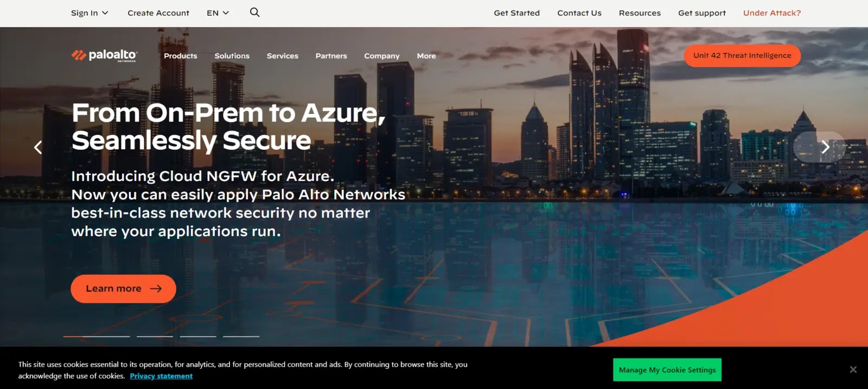868x389 pixels.
Task: Click Unit 42 Threat Intelligence button
Action: 742,55
